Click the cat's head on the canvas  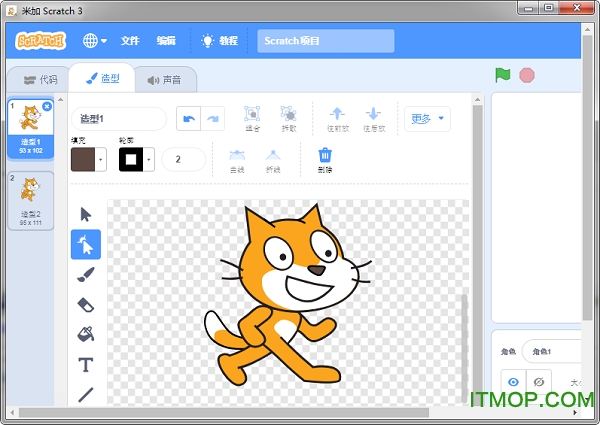coord(297,256)
